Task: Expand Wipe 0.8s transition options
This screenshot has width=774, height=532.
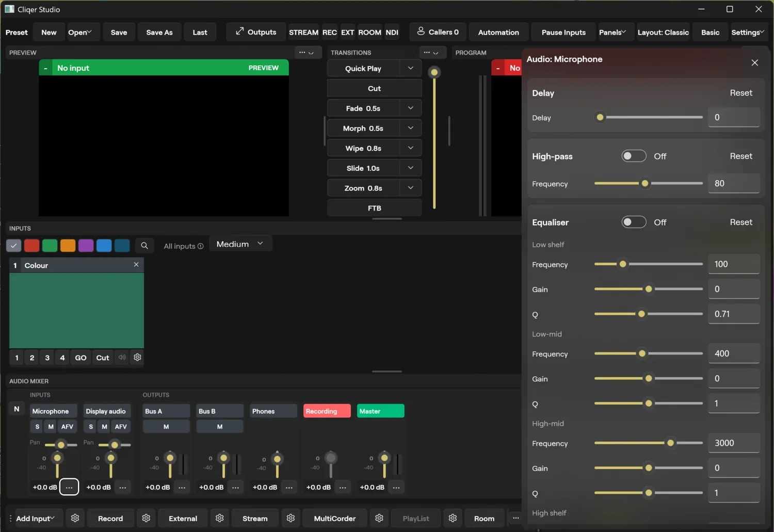Action: 411,148
